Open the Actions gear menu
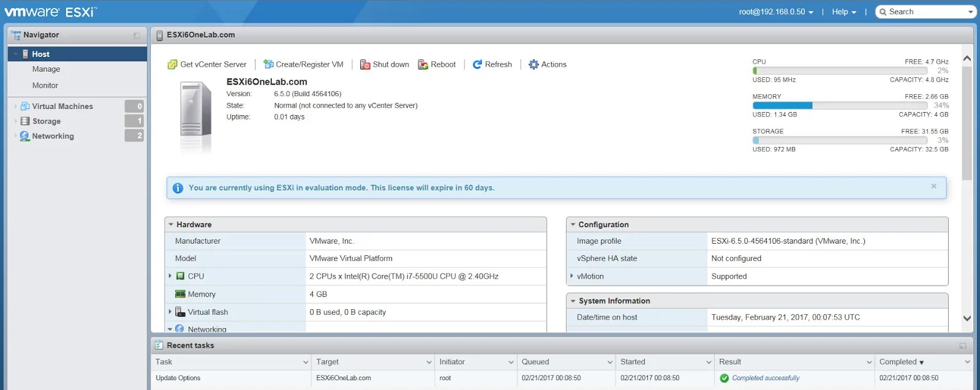980x390 pixels. pos(533,64)
